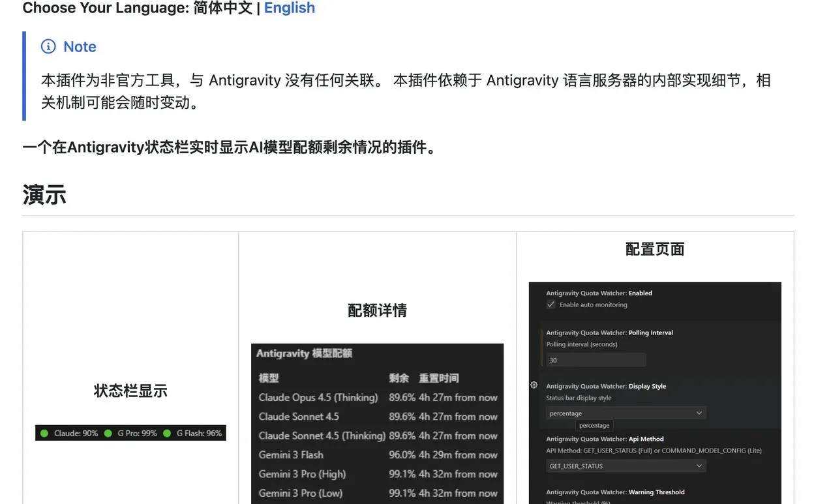Image resolution: width=814 pixels, height=504 pixels.
Task: Select percentage from the display style options
Action: click(594, 425)
